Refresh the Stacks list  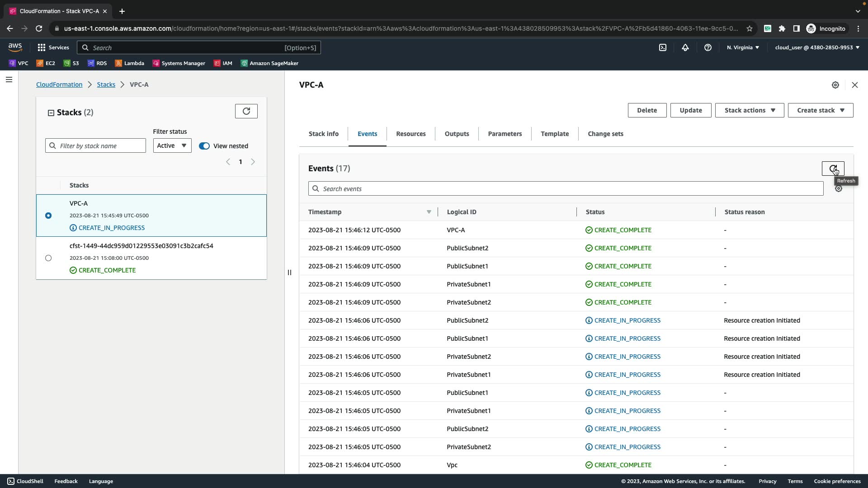246,111
